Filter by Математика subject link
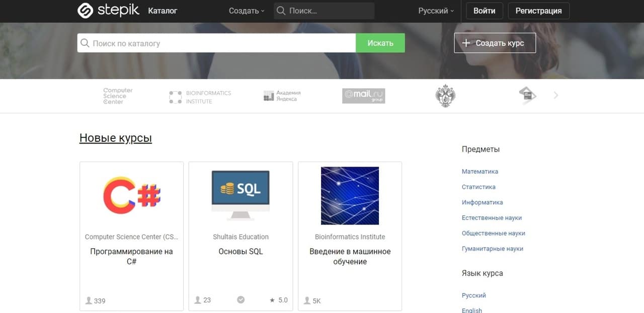 click(479, 172)
